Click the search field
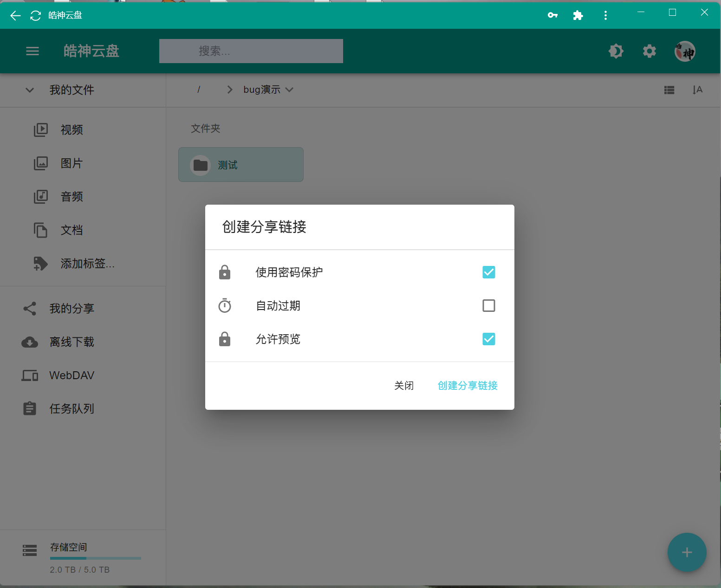 tap(251, 51)
